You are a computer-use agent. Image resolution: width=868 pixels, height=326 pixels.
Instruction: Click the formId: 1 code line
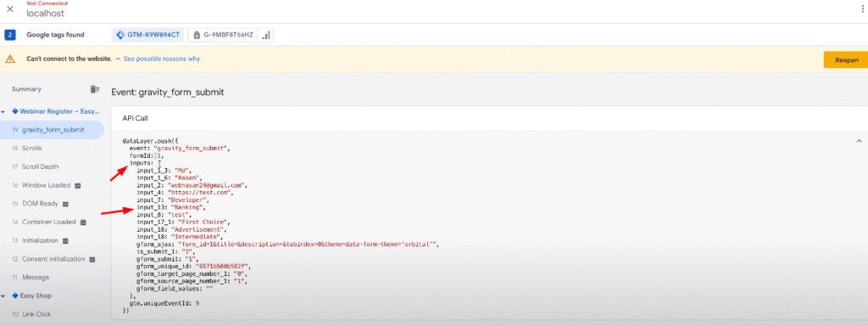147,156
